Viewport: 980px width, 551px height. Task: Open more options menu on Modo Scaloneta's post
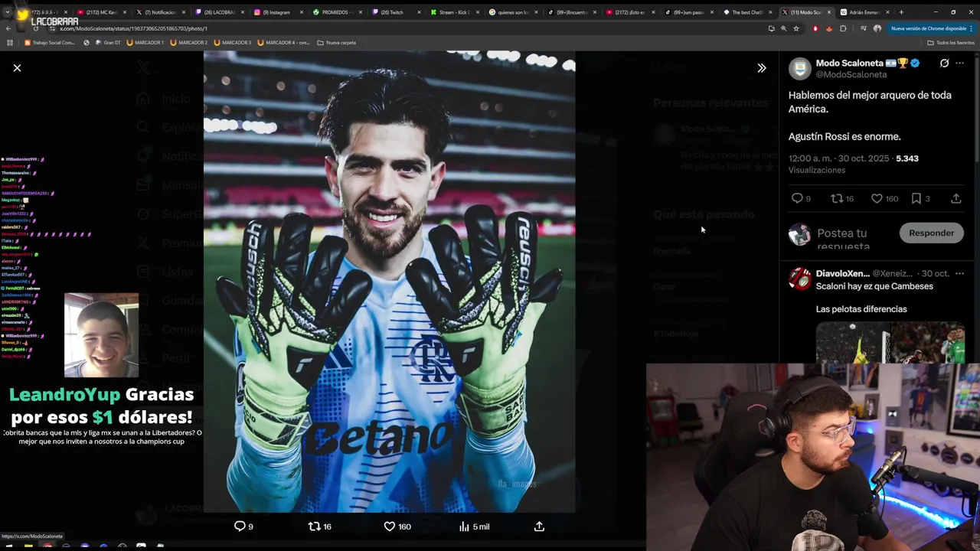tap(960, 64)
